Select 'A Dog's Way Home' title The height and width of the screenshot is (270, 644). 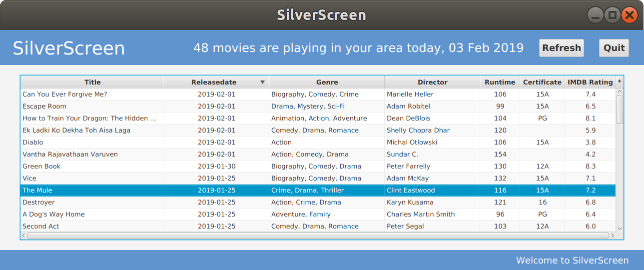[53, 214]
